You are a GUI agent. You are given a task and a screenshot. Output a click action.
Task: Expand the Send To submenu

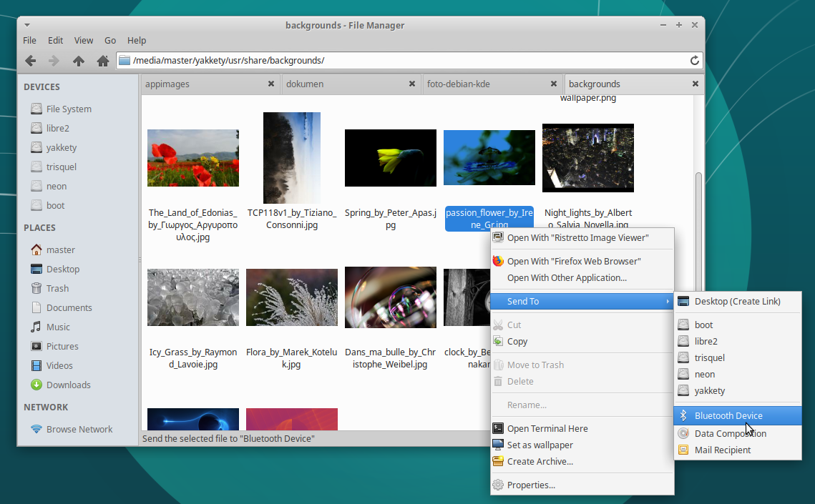tap(524, 301)
